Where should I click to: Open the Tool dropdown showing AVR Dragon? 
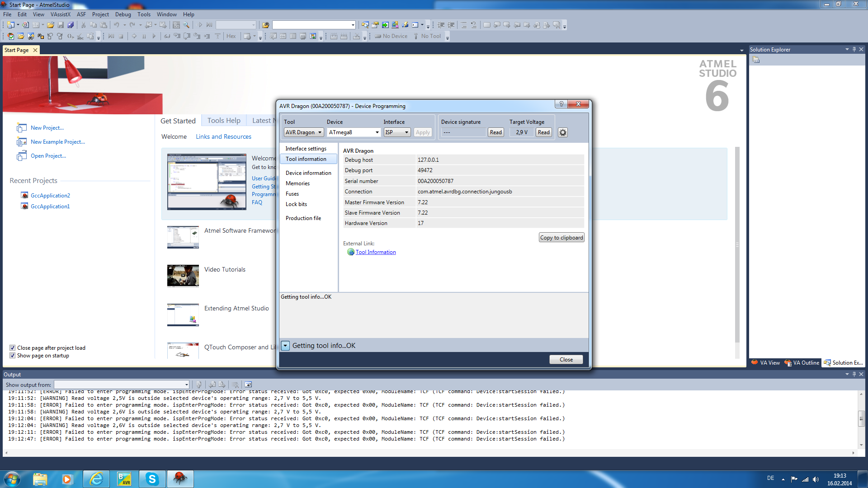303,132
